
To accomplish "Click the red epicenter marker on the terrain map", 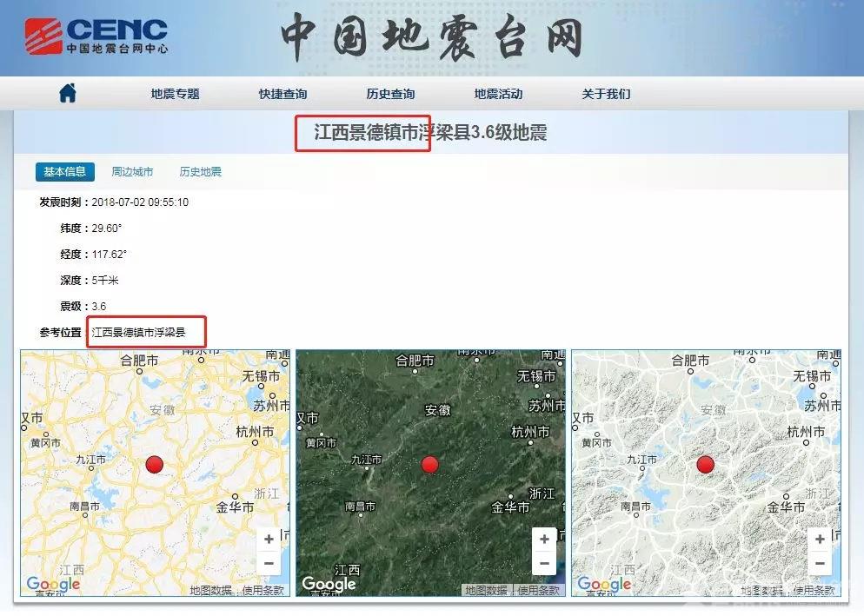I will [x=705, y=466].
